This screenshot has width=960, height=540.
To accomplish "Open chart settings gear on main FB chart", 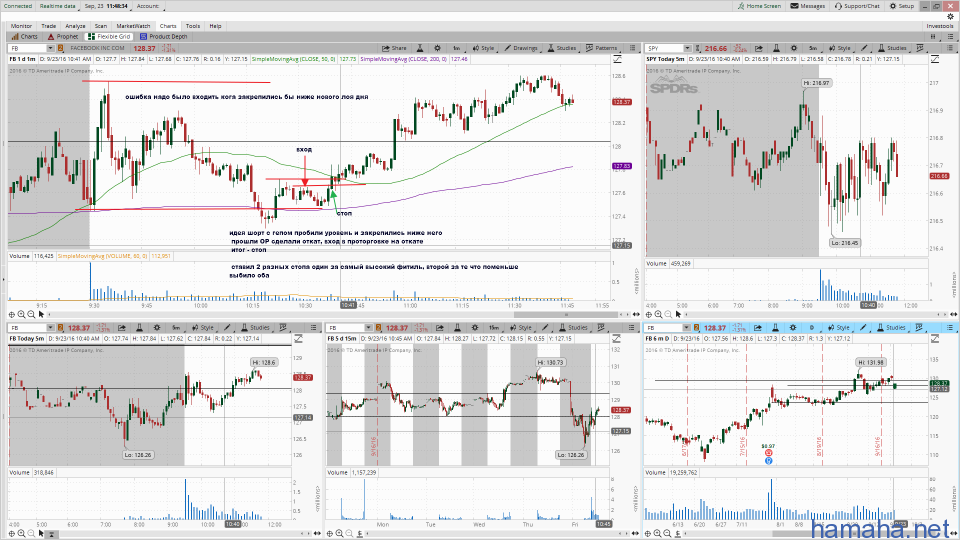I will (x=437, y=48).
